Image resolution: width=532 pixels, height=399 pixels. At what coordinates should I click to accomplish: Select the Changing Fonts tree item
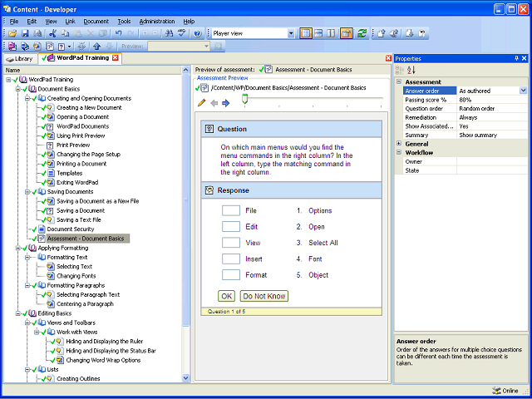pos(76,276)
